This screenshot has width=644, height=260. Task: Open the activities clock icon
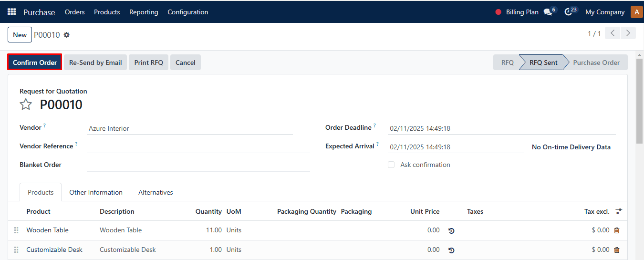click(x=568, y=12)
